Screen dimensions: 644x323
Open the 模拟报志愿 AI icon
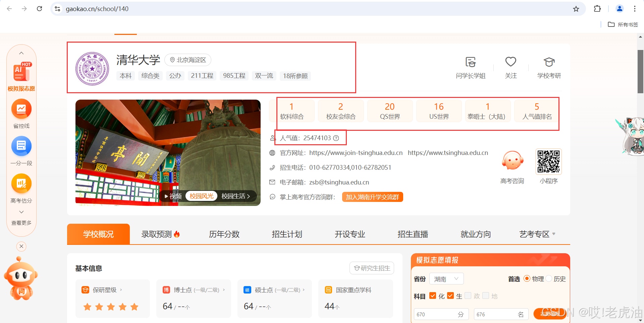coord(22,72)
